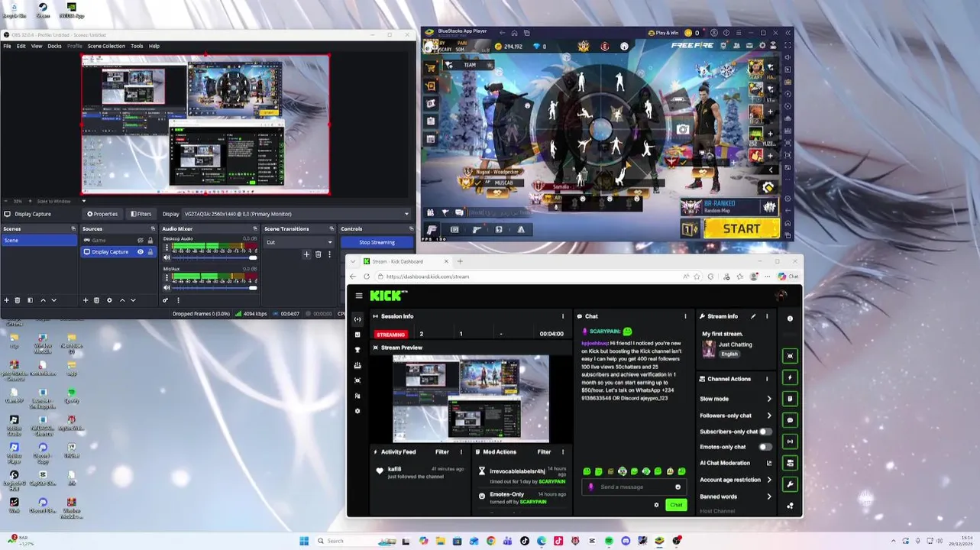Image resolution: width=980 pixels, height=550 pixels.
Task: Open Free Fire shop cart icon
Action: [x=431, y=67]
